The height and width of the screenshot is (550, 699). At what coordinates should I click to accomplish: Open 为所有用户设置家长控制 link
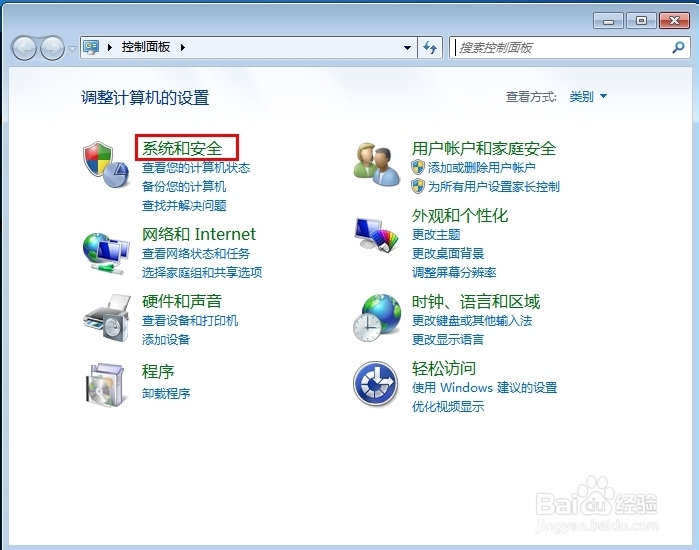[493, 186]
